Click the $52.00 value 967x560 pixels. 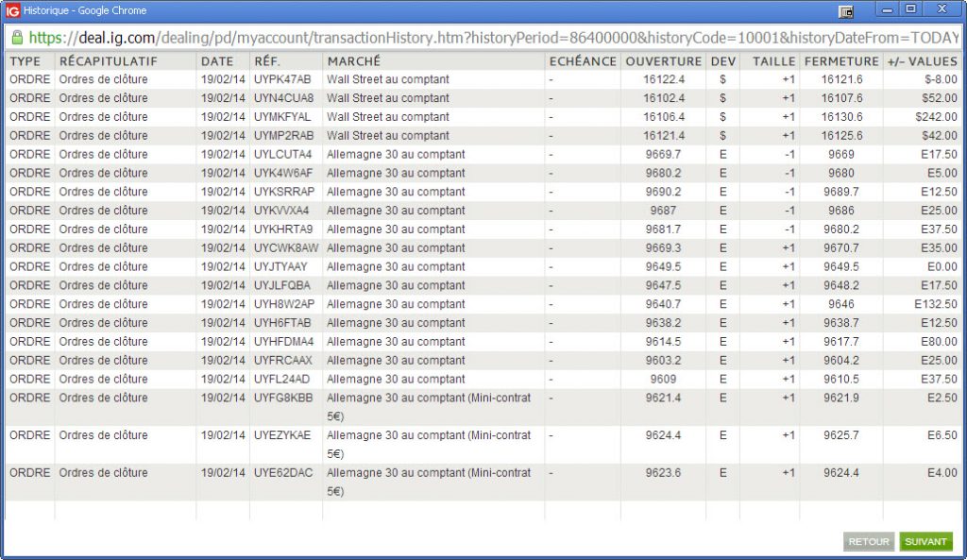click(x=940, y=98)
